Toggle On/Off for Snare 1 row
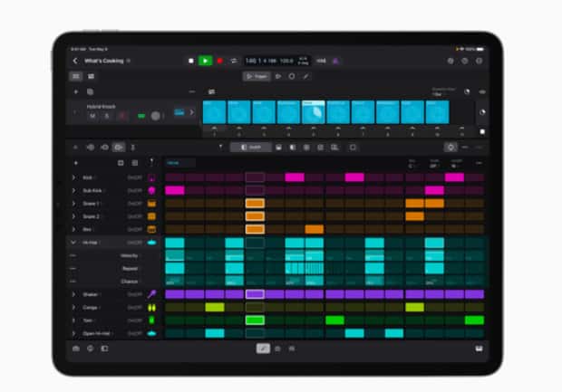This screenshot has width=562, height=392. click(x=134, y=204)
